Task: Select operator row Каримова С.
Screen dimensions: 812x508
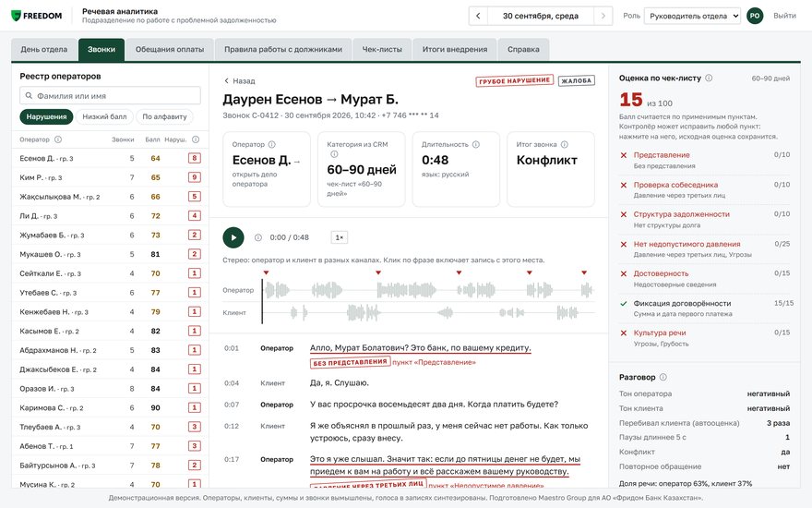Action: (x=110, y=407)
